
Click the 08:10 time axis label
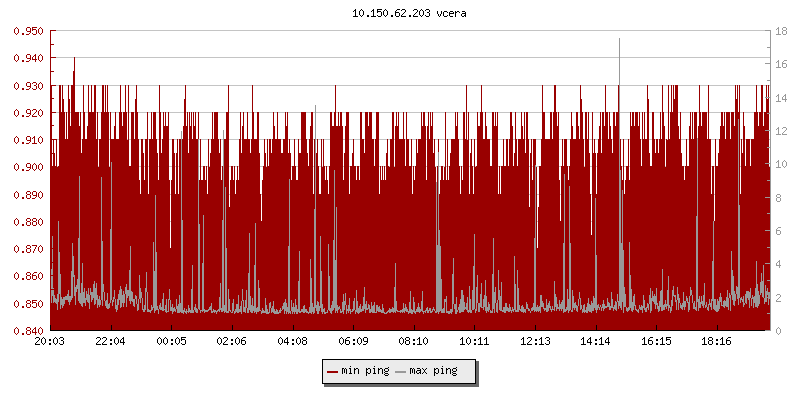click(413, 341)
